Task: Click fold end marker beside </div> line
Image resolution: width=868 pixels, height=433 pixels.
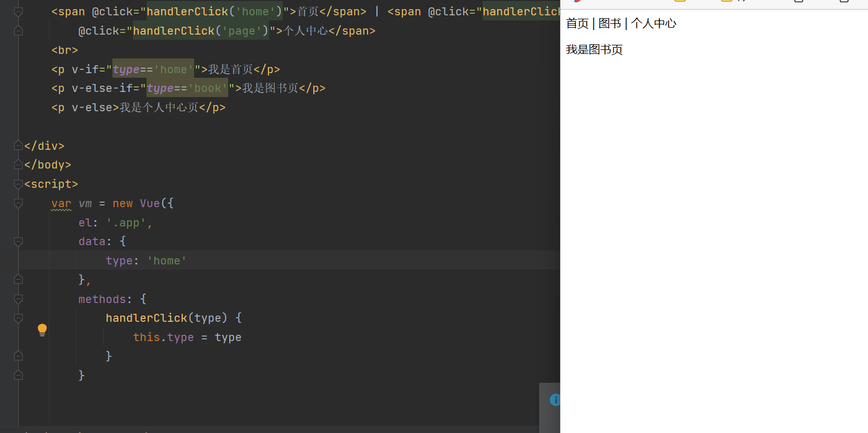Action: tap(18, 146)
